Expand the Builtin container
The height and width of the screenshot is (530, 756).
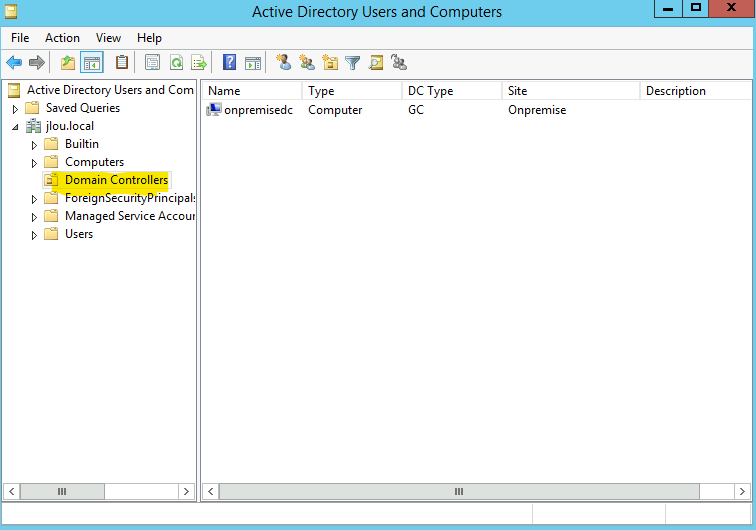coord(34,145)
